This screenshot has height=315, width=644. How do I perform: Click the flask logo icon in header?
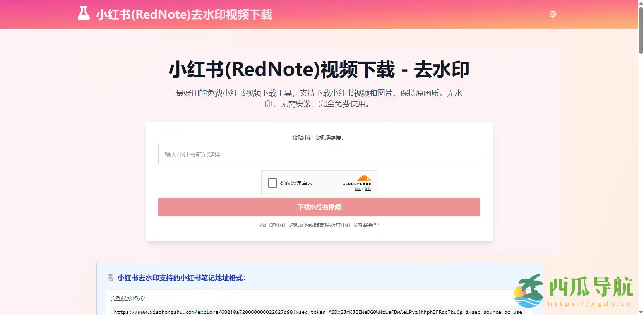pyautogui.click(x=84, y=14)
